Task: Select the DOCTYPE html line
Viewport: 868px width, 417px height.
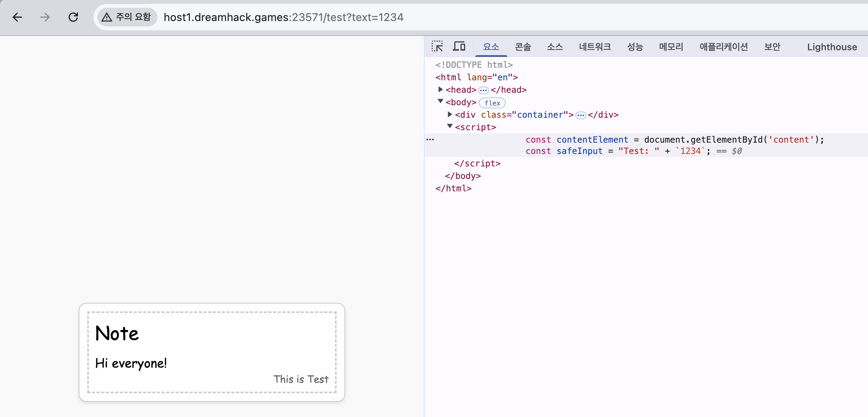Action: [x=474, y=65]
